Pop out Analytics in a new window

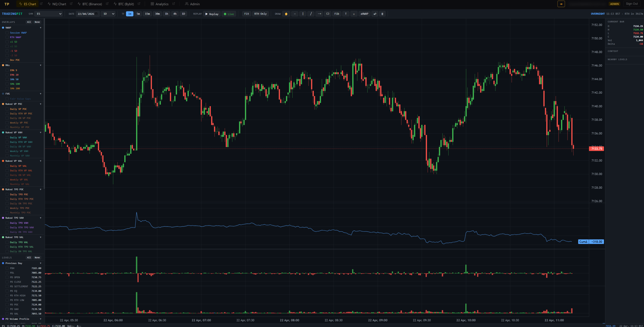click(174, 4)
